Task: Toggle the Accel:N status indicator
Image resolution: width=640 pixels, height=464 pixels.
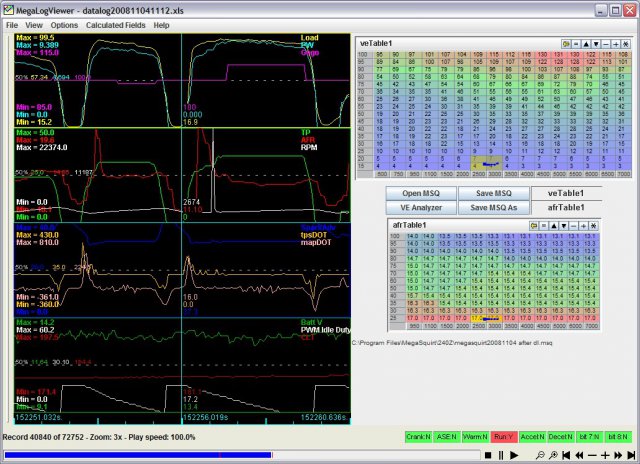Action: pos(532,437)
